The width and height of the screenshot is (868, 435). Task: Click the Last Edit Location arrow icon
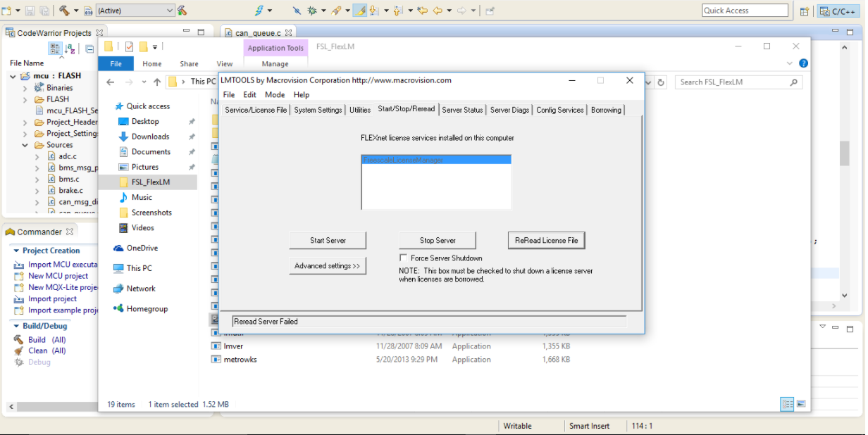click(422, 11)
